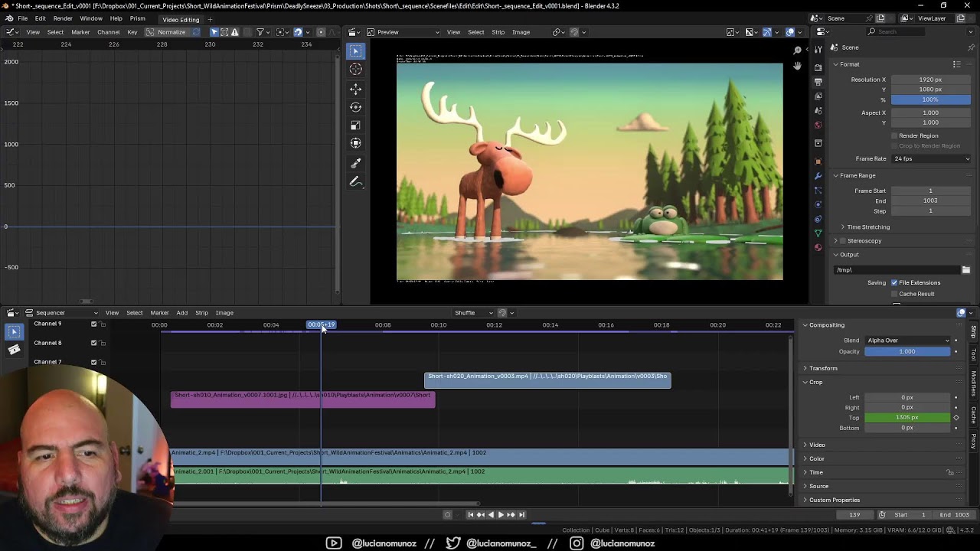Select the Short-sh020_Animation_v0003.mp4 strip

click(547, 380)
